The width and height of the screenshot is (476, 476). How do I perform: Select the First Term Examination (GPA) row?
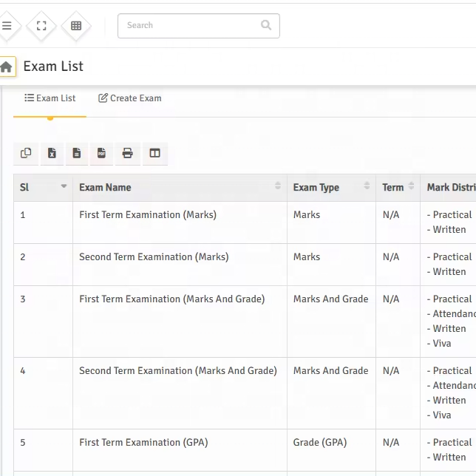(x=143, y=443)
